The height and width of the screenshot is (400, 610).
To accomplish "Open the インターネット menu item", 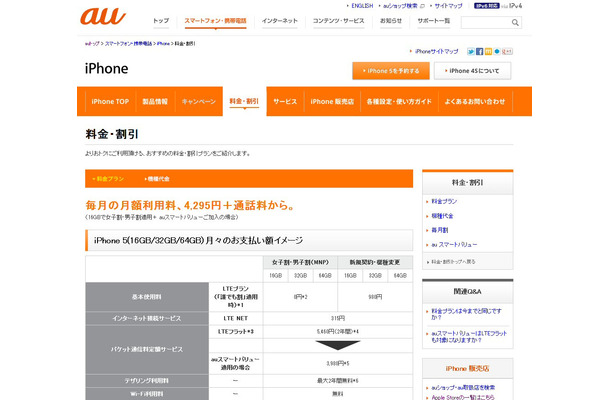I will coord(279,21).
